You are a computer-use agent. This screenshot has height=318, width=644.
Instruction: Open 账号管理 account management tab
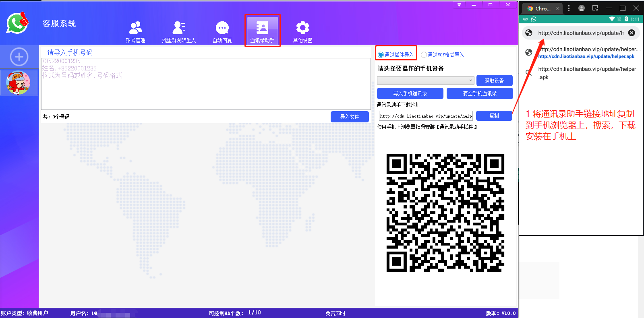click(x=135, y=32)
